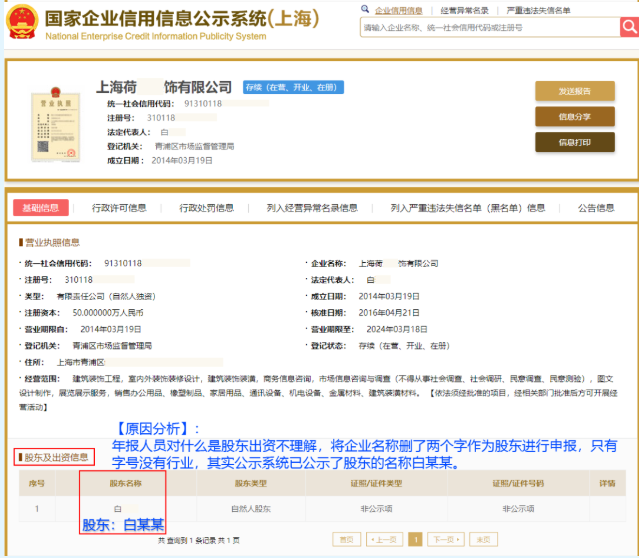
Task: Click the 信息分享 button
Action: 575,117
